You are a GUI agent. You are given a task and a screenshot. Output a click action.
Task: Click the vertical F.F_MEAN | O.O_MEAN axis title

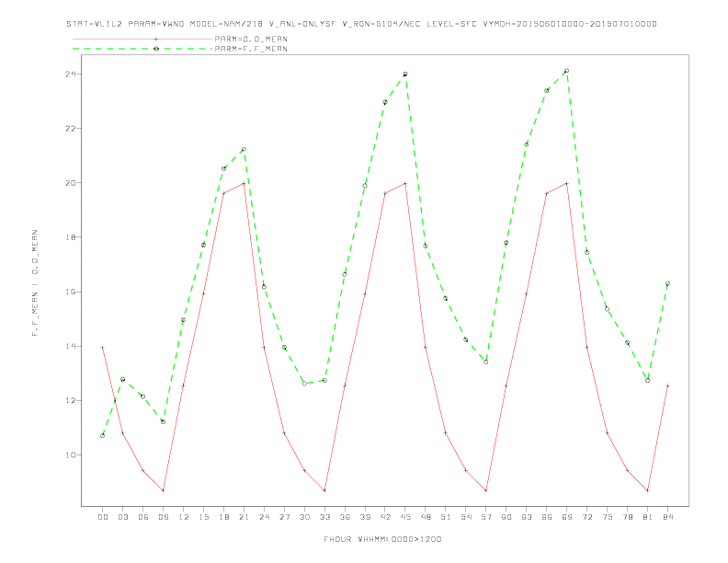click(35, 283)
